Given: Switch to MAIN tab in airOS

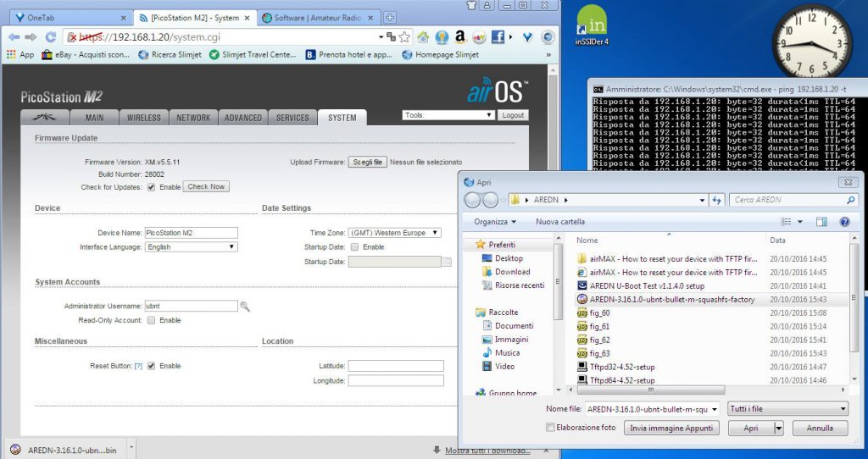Looking at the screenshot, I should (x=95, y=117).
